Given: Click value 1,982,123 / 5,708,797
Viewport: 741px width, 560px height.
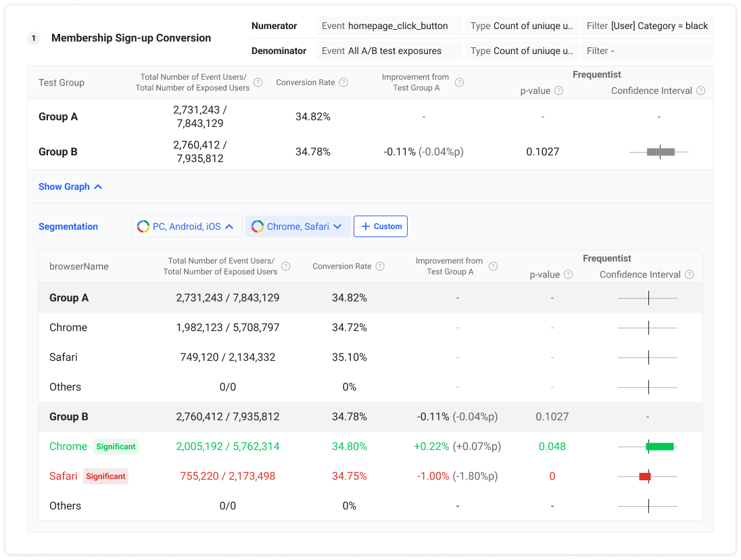Looking at the screenshot, I should click(228, 328).
